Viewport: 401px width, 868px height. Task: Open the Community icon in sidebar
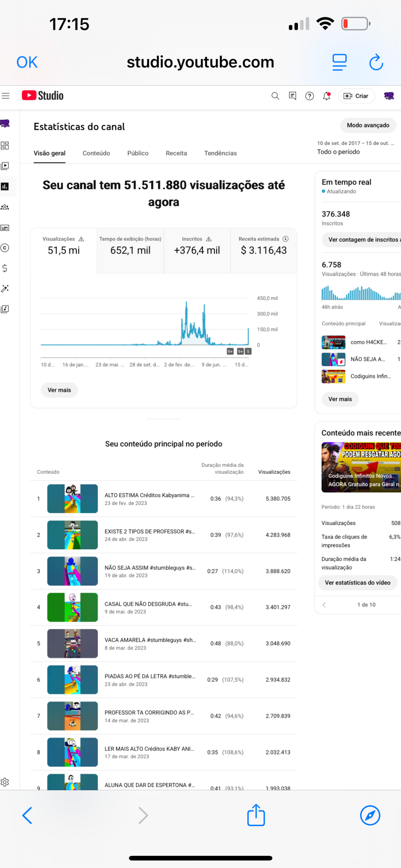pos(5,207)
